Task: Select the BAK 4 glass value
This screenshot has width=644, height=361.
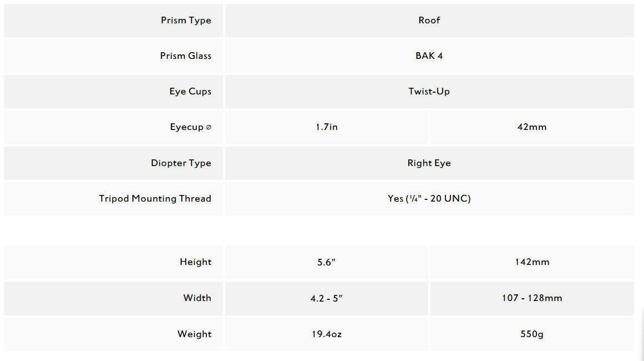Action: point(429,56)
